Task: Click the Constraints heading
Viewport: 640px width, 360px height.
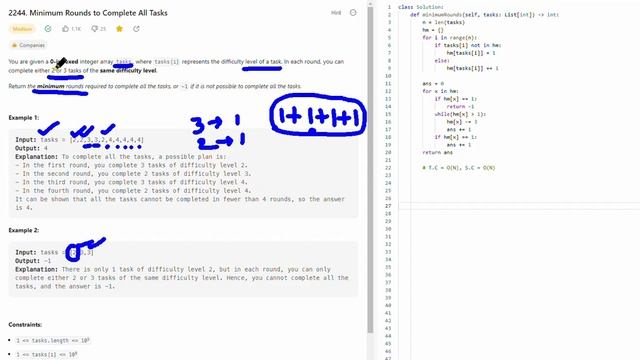Action: pyautogui.click(x=25, y=324)
